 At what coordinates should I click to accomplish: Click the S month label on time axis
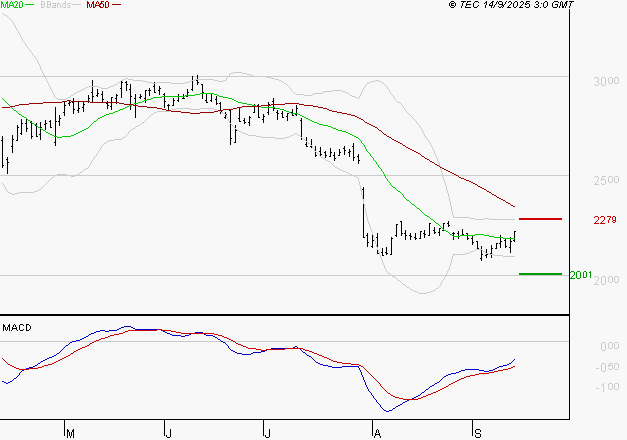477,434
